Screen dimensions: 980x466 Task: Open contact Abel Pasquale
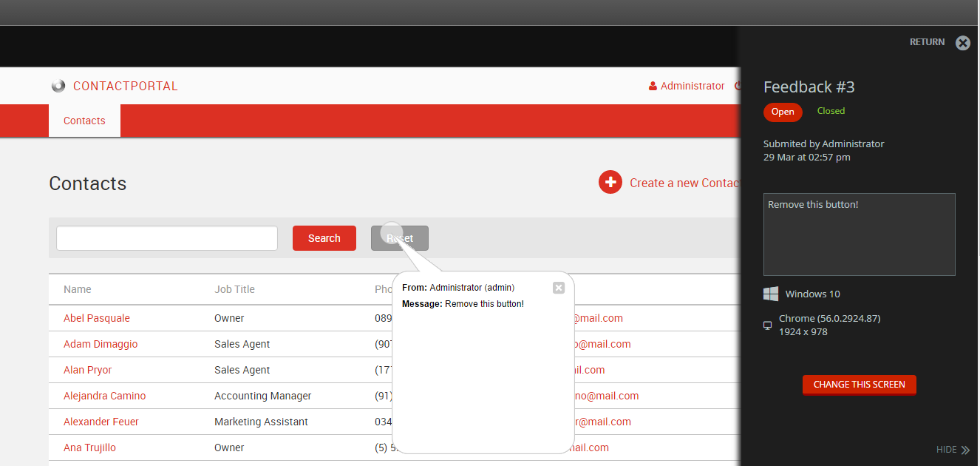click(96, 317)
